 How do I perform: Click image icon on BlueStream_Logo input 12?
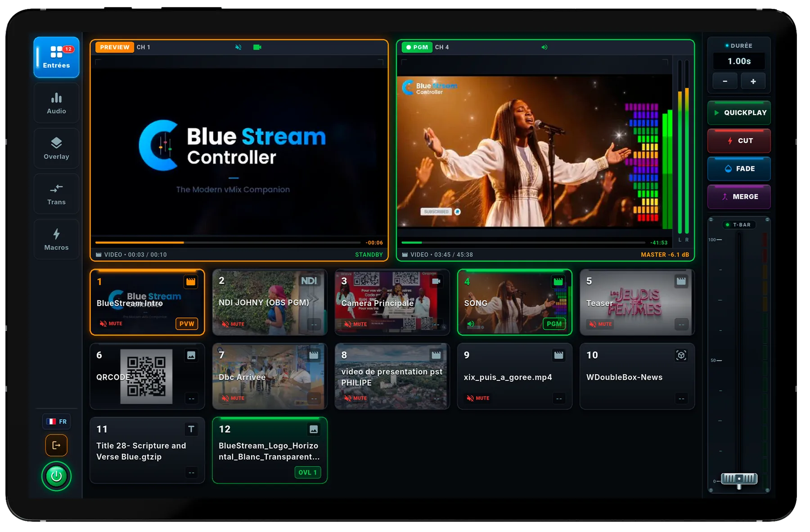coord(314,429)
